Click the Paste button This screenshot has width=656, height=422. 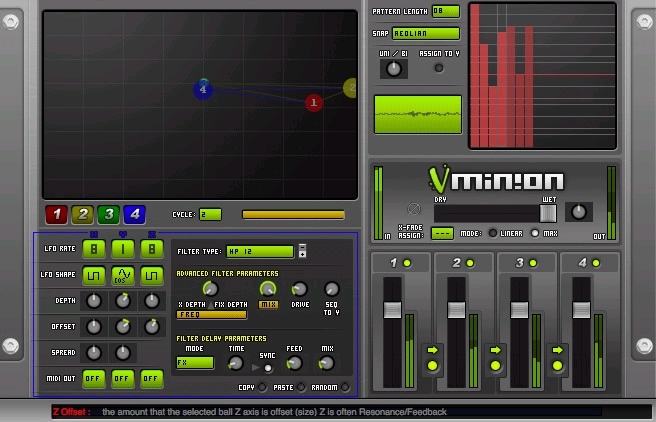pyautogui.click(x=301, y=387)
